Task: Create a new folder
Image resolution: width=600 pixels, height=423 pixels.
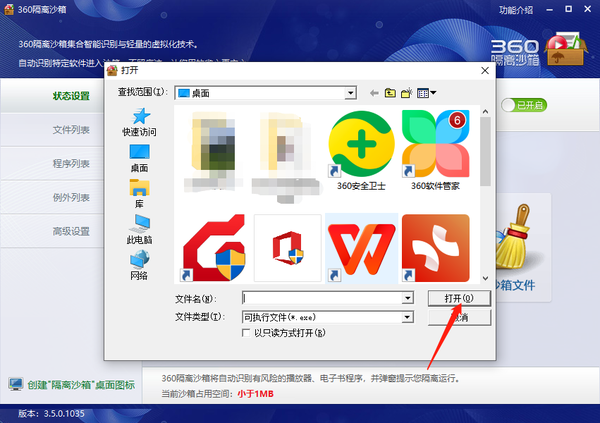Action: (406, 93)
